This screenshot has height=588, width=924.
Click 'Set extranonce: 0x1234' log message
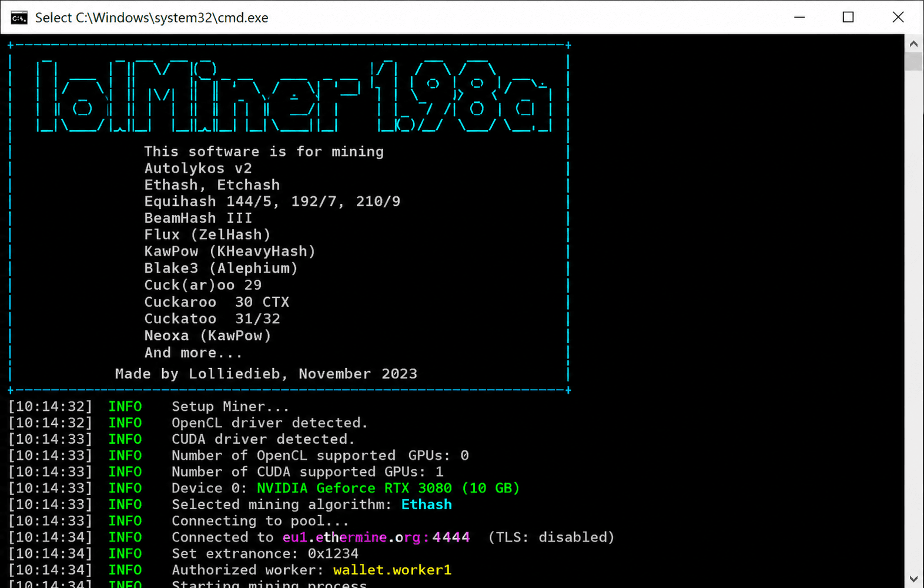pos(265,554)
